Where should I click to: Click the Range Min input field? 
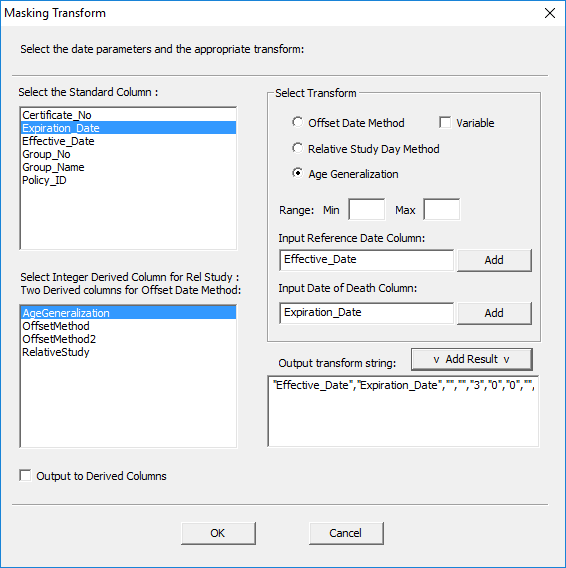click(367, 209)
